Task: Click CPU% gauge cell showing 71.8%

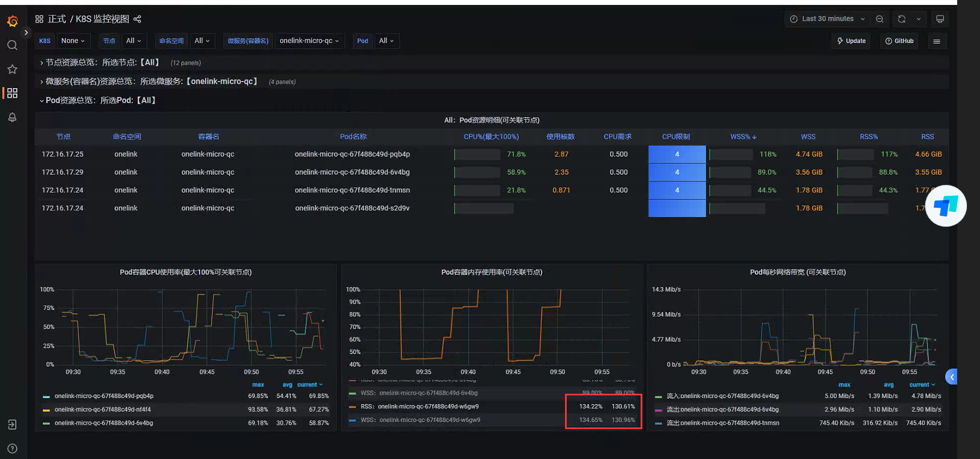Action: 490,154
